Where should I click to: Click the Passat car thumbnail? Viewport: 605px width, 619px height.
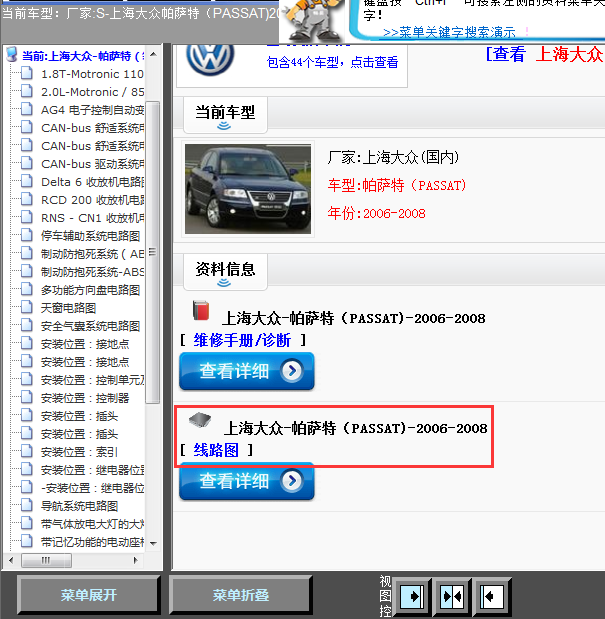tap(248, 189)
